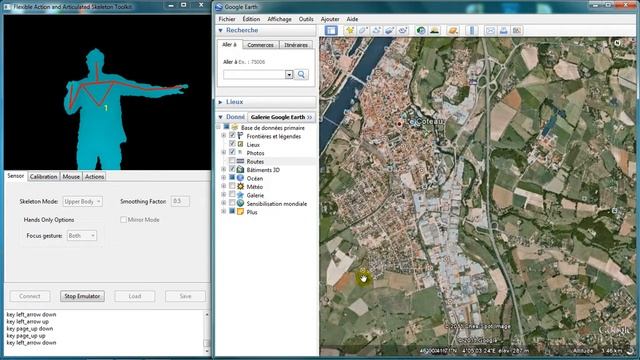This screenshot has height=360, width=640.
Task: Open the Aller à search history dropdown arrow
Action: tap(289, 75)
